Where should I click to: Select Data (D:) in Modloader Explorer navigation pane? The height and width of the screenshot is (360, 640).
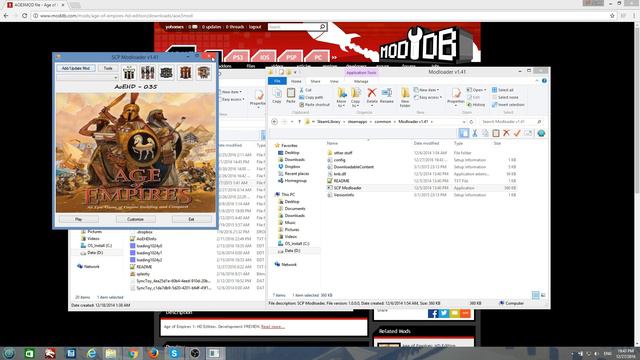pyautogui.click(x=292, y=251)
